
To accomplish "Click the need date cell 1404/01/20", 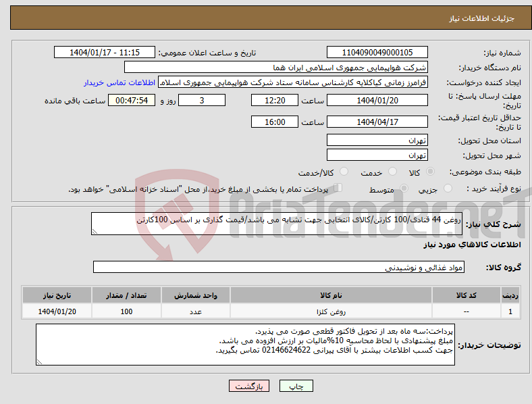I will [x=57, y=311].
